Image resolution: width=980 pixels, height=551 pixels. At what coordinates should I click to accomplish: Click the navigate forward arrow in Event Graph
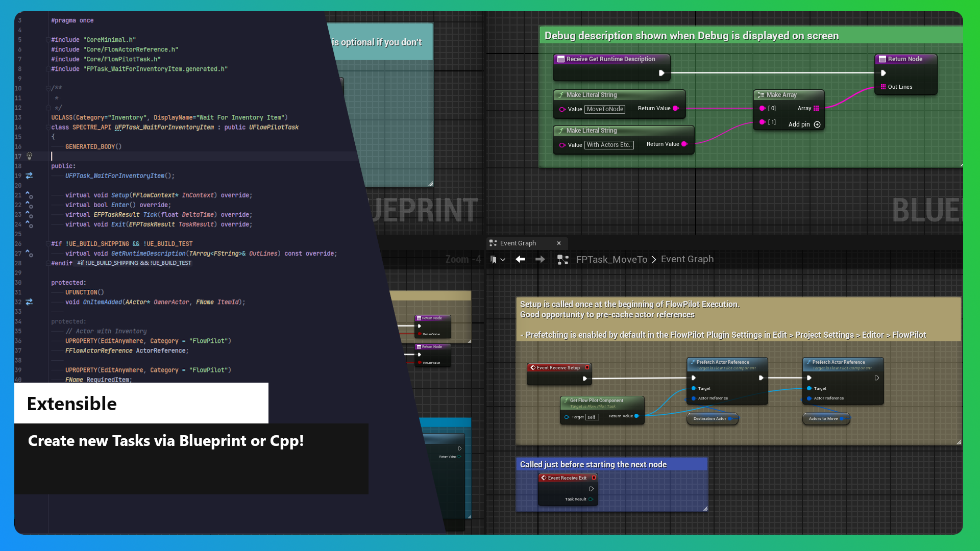coord(540,260)
